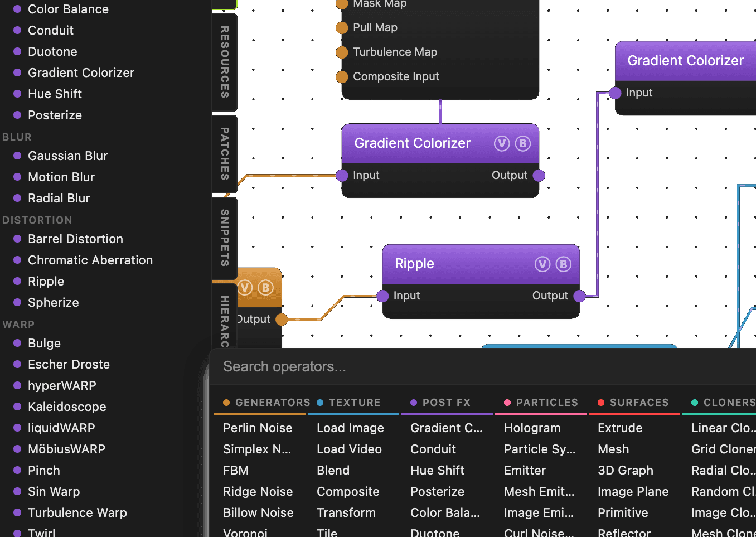This screenshot has height=537, width=756.
Task: Select Ripple in the sidebar Distortion list
Action: click(x=46, y=282)
